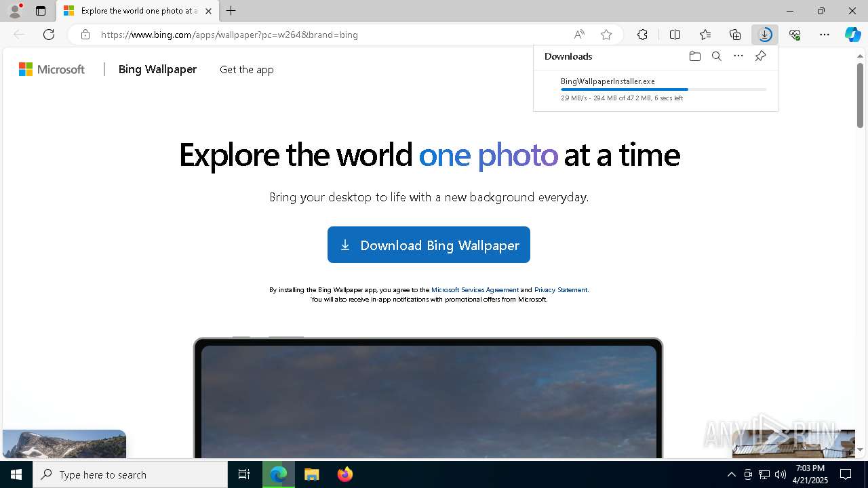Select Get the app menu item
Viewport: 868px width, 488px height.
coord(247,69)
